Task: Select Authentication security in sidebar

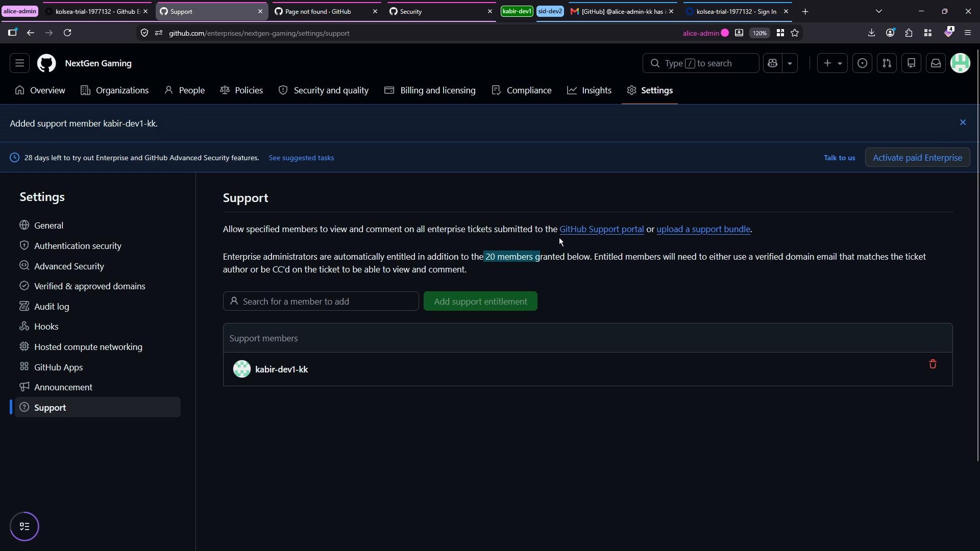Action: pyautogui.click(x=97, y=246)
